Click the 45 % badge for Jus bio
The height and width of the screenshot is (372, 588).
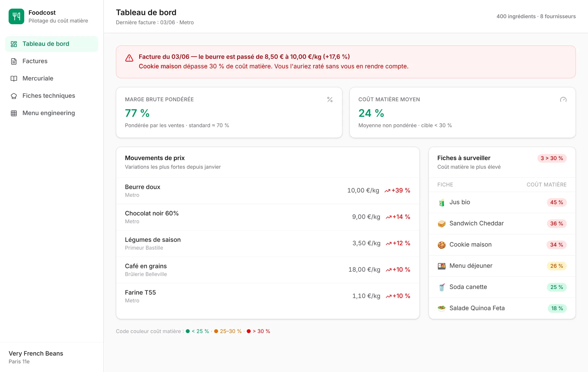click(557, 203)
